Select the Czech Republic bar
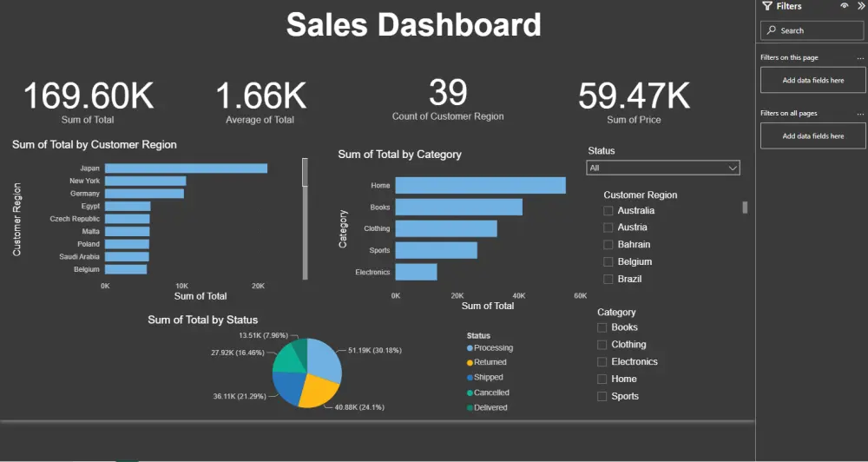Screen dimensions: 868x462 128,219
